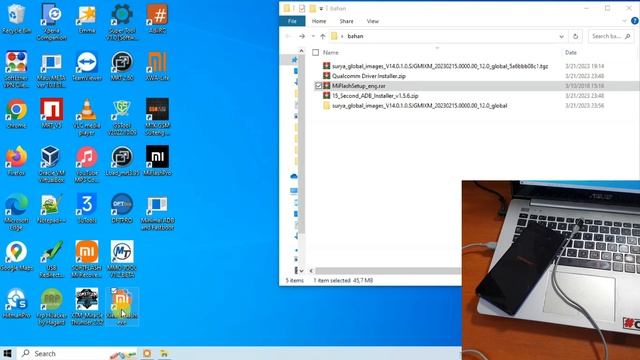Open the Super Tool gear shortcut
The height and width of the screenshot is (360, 640).
click(122, 22)
